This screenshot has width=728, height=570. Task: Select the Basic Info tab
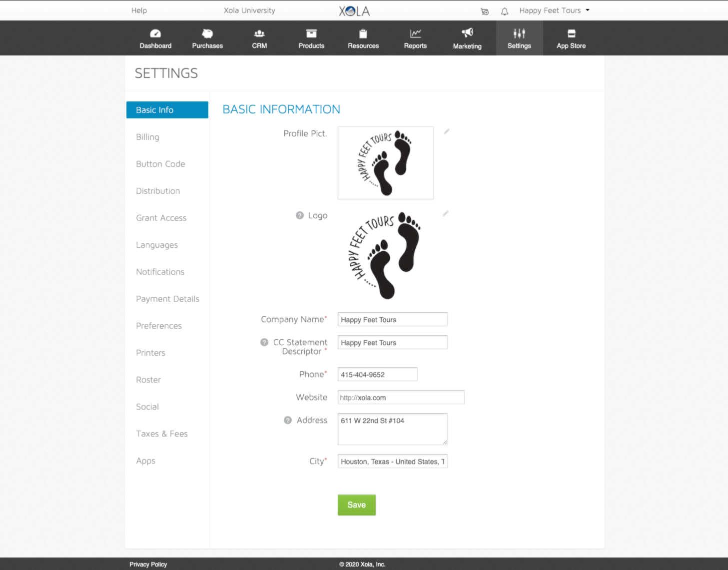[167, 110]
